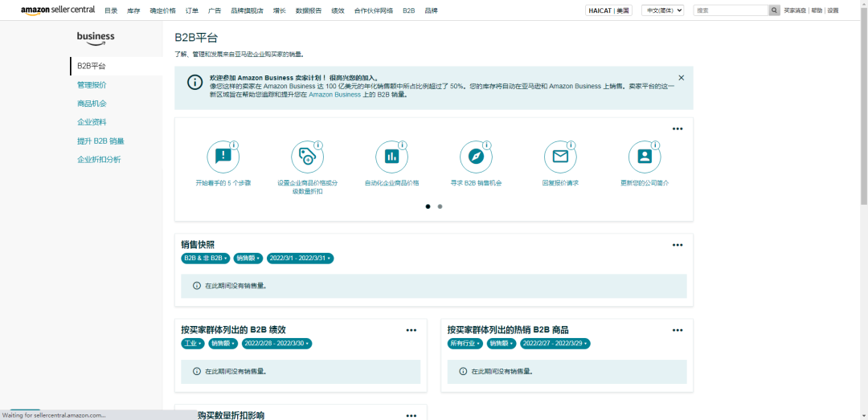The width and height of the screenshot is (868, 420).
Task: Go to 管理报价 in the sidebar
Action: [92, 84]
